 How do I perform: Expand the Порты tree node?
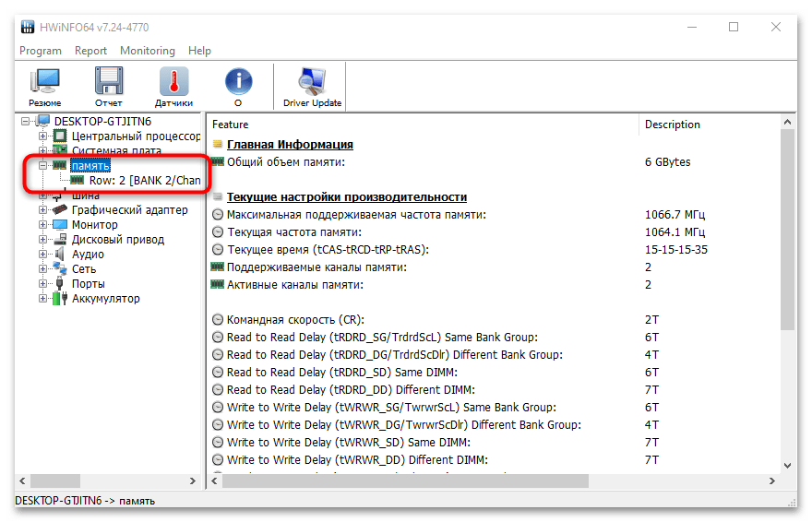pos(42,283)
